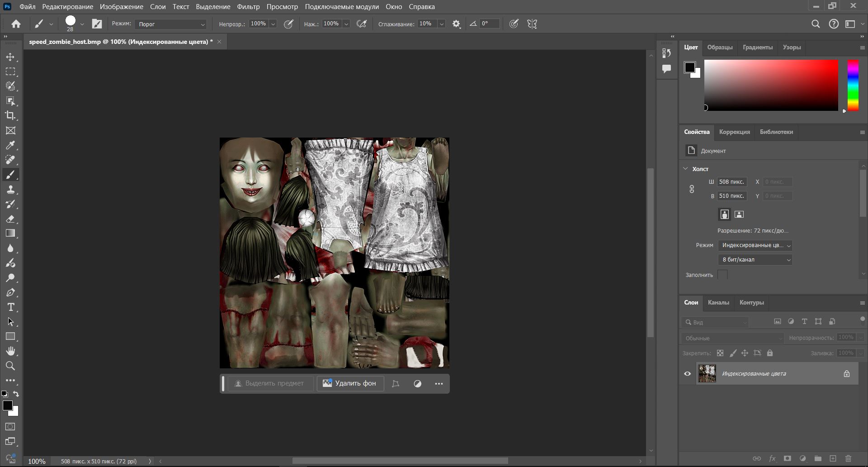Collapse the Холст section
The image size is (868, 467).
click(x=685, y=169)
